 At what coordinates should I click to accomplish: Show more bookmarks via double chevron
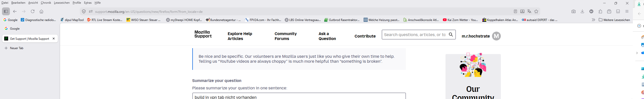[593, 20]
